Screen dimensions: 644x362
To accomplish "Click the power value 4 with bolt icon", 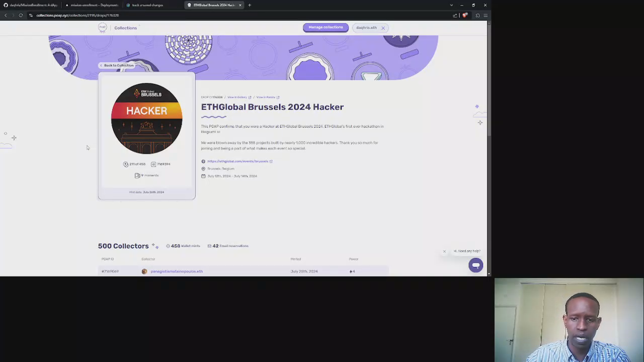I will click(352, 271).
